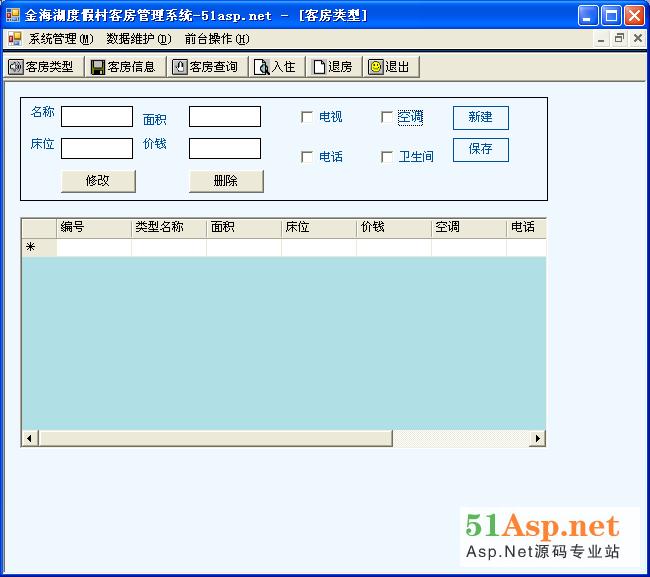Screen dimensions: 650x577
Task: Click the 删除 button
Action: coord(226,181)
